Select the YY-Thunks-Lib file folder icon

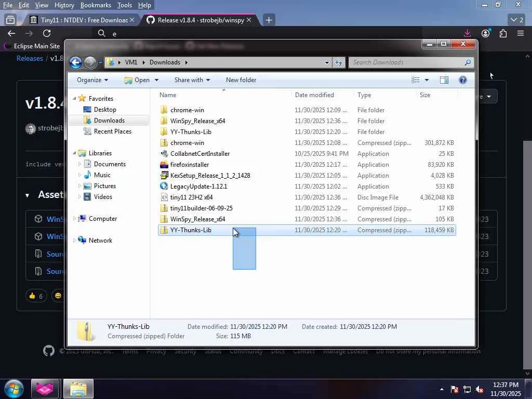164,131
